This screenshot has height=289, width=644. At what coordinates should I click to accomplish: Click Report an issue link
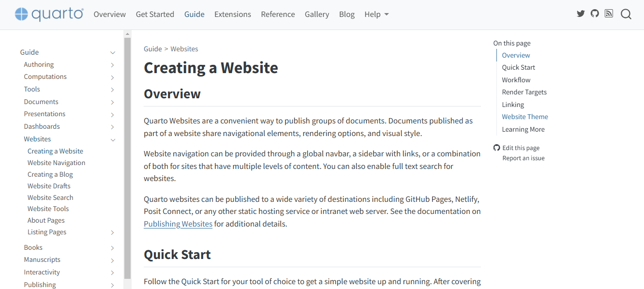tap(524, 158)
